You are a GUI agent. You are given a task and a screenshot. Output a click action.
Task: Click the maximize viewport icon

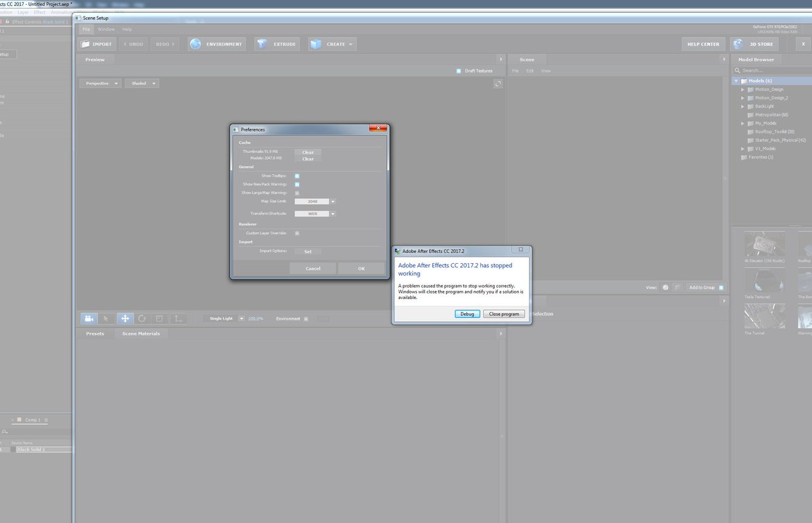[x=498, y=83]
